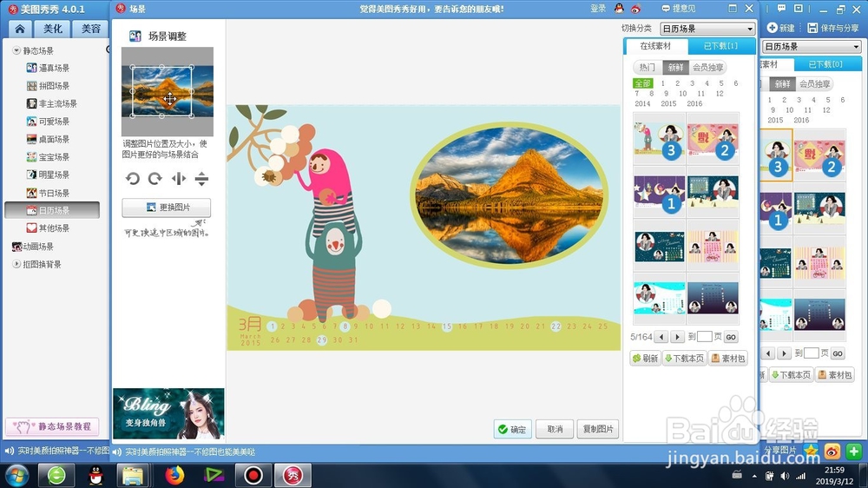Select 全部 month filter
Image resolution: width=868 pixels, height=488 pixels.
tap(642, 83)
